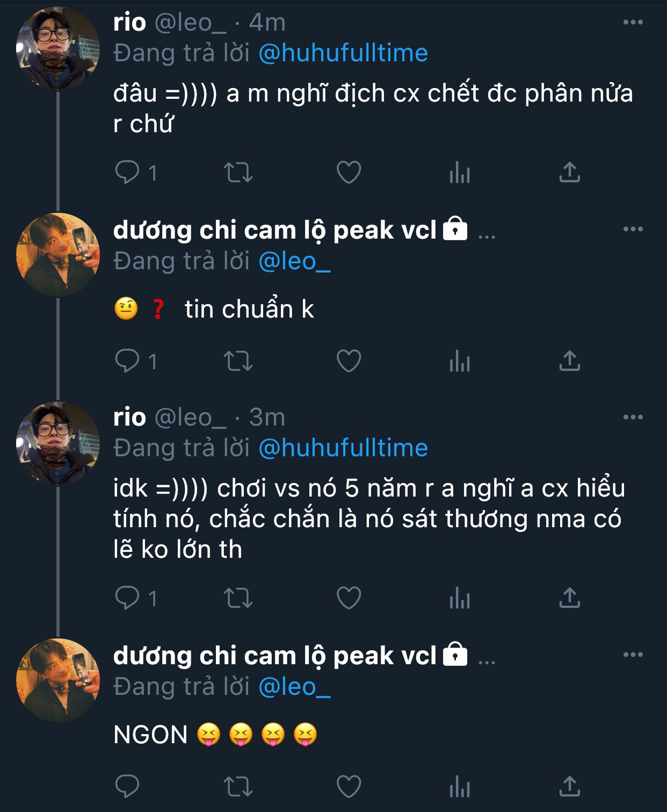The height and width of the screenshot is (812, 667).
Task: Open @leo_ mention in 'tin chuẩn k' reply
Action: coord(294,261)
